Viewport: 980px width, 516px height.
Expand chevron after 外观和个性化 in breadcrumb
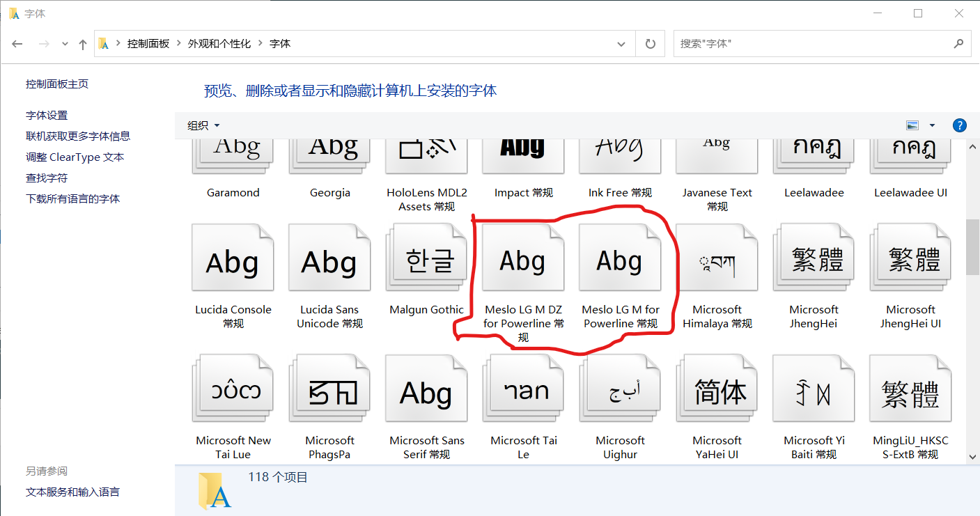click(x=260, y=44)
